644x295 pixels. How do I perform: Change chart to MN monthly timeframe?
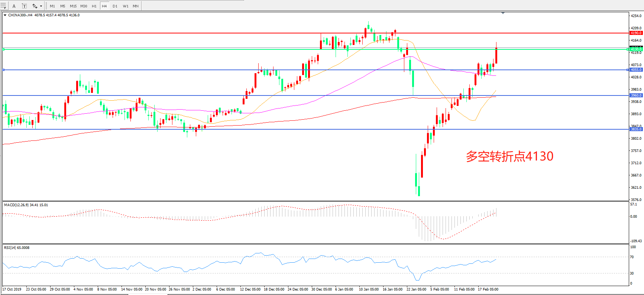click(x=136, y=6)
